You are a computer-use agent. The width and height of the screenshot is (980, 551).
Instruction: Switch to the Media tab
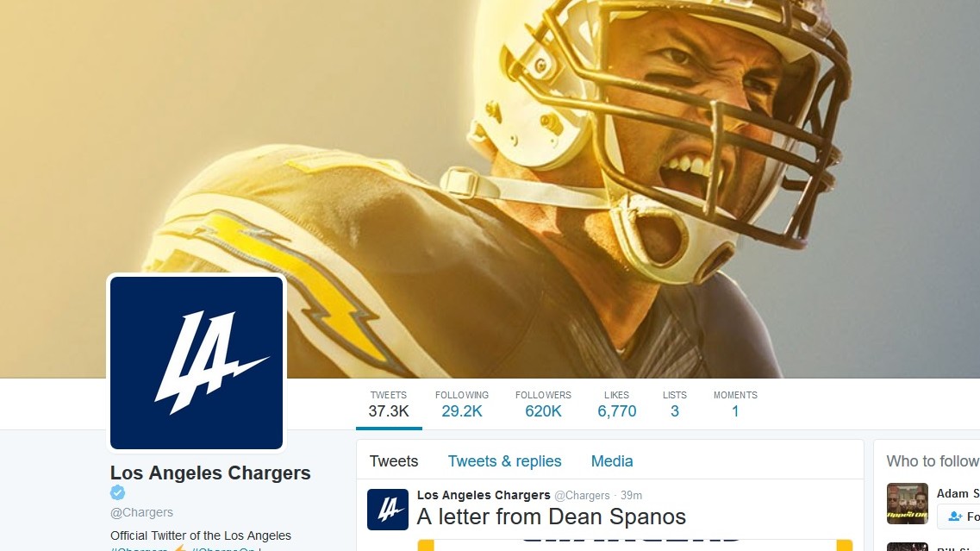612,461
